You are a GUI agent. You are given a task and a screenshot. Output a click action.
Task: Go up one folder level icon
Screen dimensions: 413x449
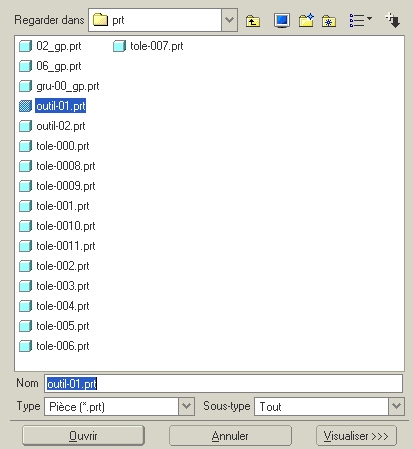[x=253, y=21]
